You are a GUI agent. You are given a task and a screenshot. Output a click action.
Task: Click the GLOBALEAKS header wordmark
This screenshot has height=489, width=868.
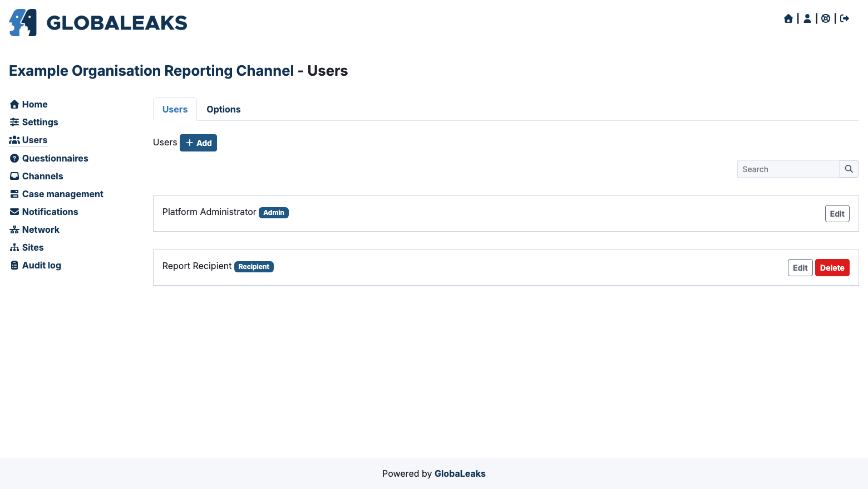(117, 23)
